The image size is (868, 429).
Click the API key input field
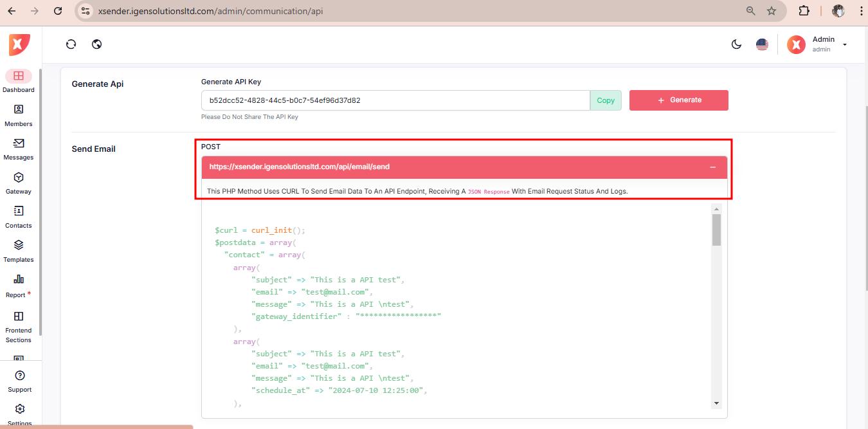[395, 100]
